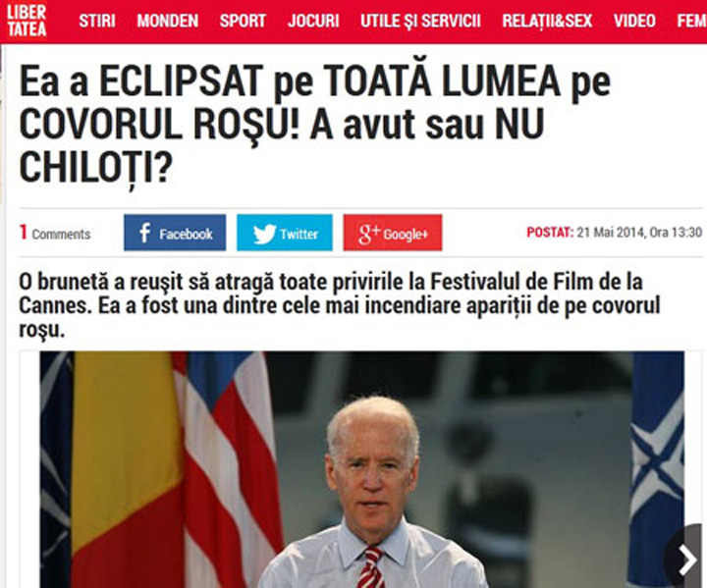Click the main article photo
707x588 pixels.
(x=361, y=469)
